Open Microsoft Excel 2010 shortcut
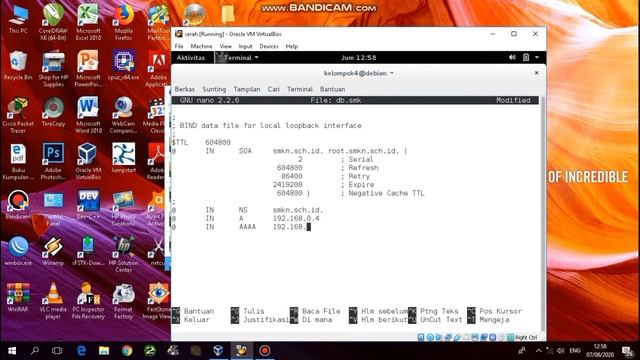Image resolution: width=640 pixels, height=360 pixels. 88,21
